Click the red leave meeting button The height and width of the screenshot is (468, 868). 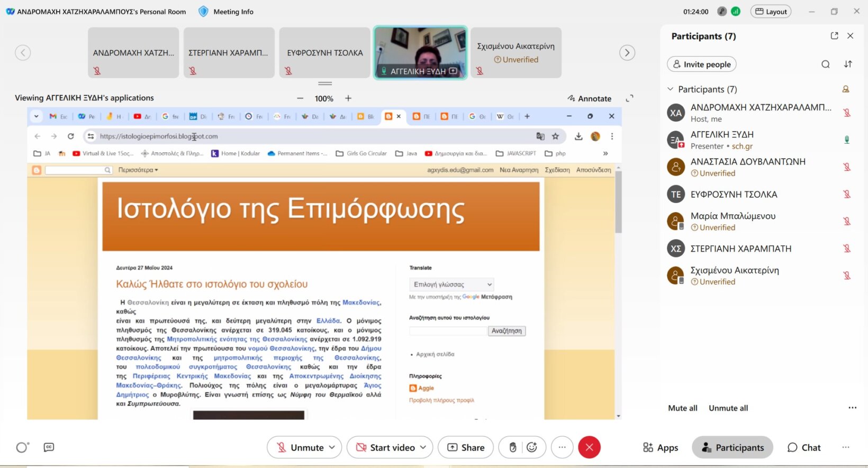click(589, 447)
